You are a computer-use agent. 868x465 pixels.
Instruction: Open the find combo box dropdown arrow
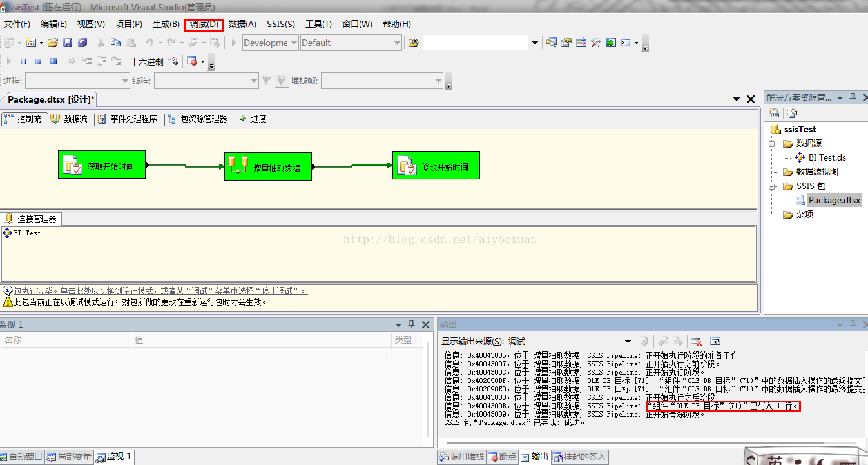(x=534, y=43)
